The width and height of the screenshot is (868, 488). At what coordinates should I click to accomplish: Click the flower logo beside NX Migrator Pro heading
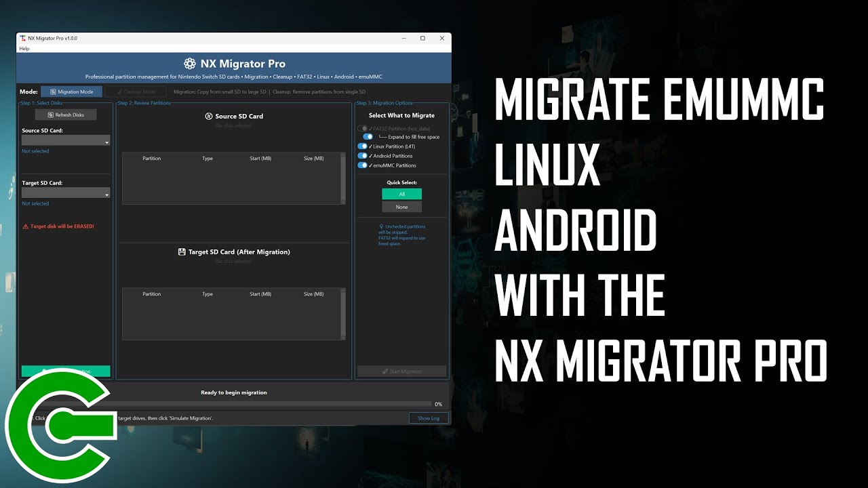(190, 64)
